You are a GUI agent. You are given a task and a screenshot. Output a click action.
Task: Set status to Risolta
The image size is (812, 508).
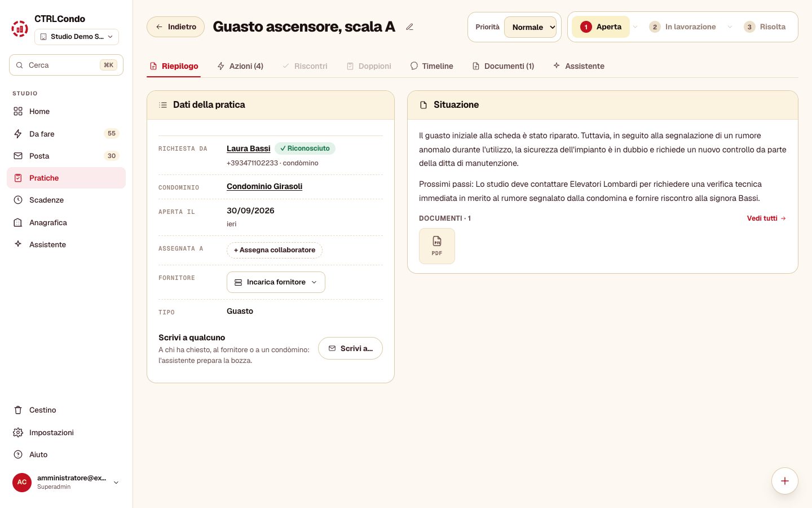[x=765, y=27]
